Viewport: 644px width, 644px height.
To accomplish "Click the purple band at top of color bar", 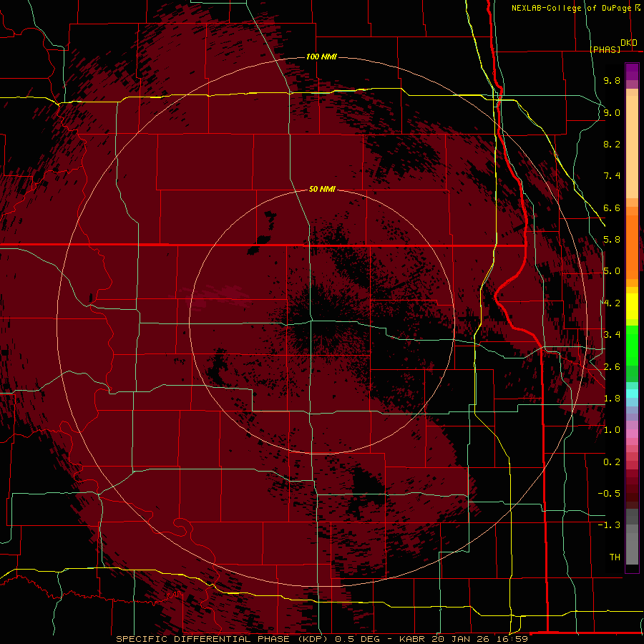I will (632, 72).
